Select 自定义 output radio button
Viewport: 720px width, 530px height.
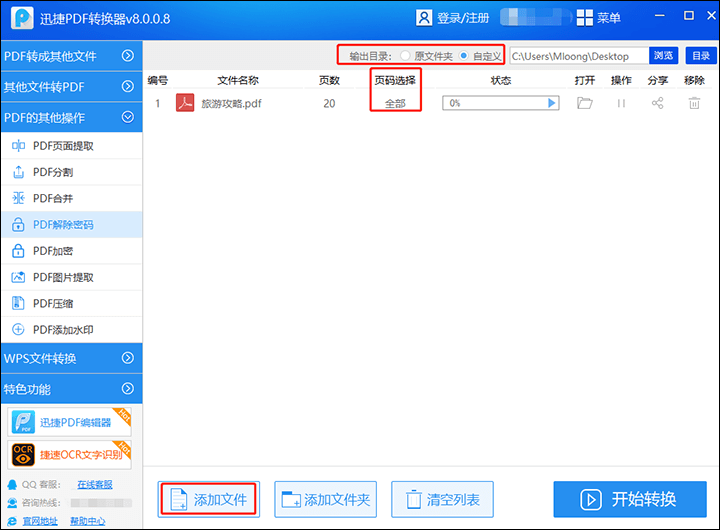coord(464,56)
